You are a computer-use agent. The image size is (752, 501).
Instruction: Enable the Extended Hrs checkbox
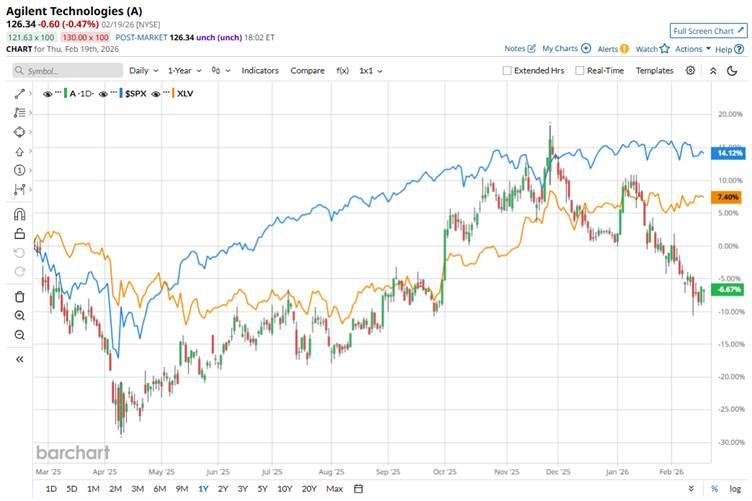(507, 71)
